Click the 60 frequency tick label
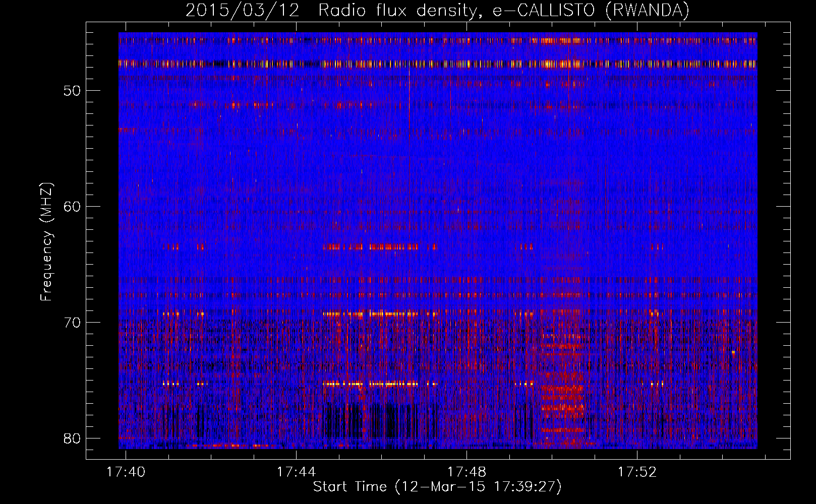 tap(72, 207)
